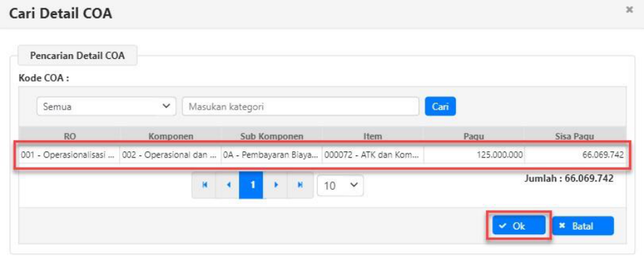Click the 000072 - ATK dan Kom... item cell
644x263 pixels.
373,155
